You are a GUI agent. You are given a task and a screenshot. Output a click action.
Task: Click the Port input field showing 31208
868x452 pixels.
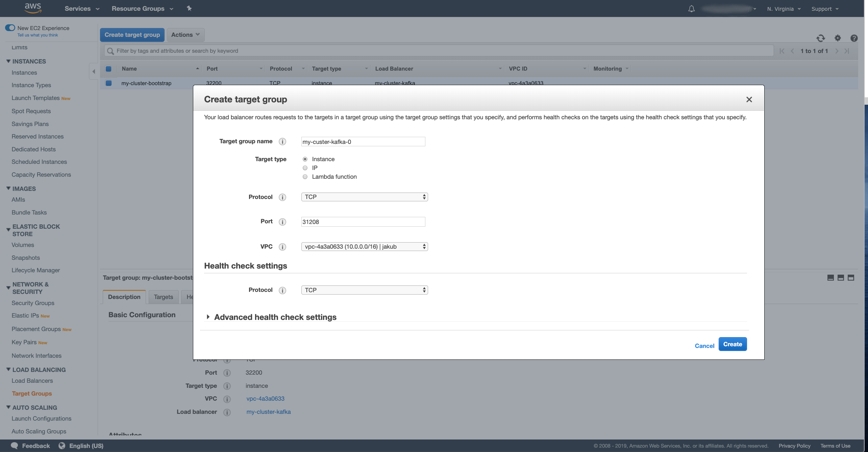(x=363, y=222)
